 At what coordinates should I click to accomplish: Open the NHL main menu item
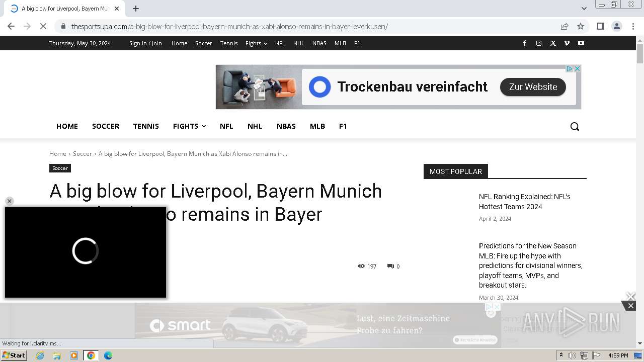pos(255,126)
